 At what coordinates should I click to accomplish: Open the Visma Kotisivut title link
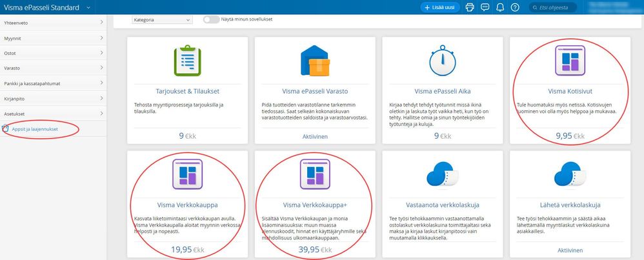pyautogui.click(x=570, y=91)
